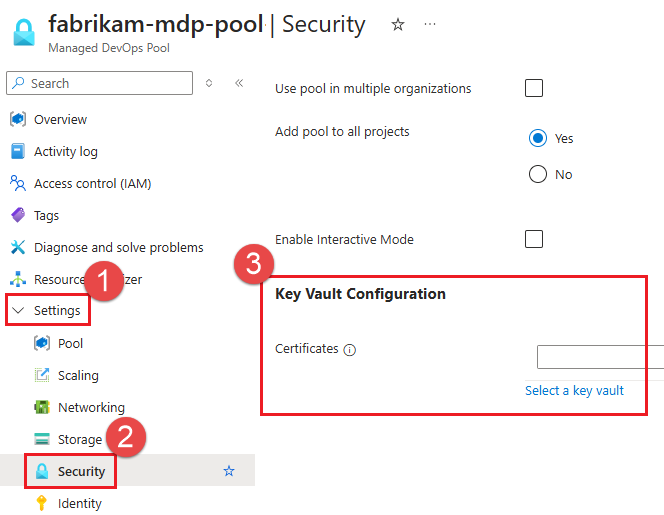Click the Storage icon

42,439
